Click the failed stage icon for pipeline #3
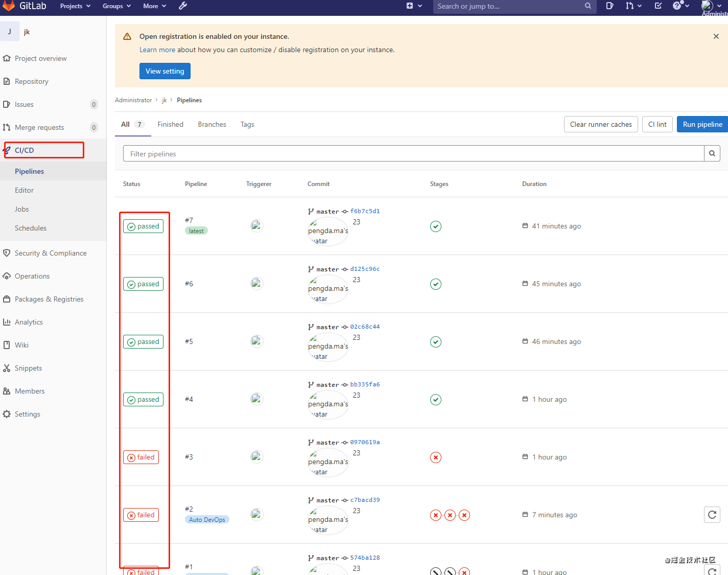 pos(436,457)
